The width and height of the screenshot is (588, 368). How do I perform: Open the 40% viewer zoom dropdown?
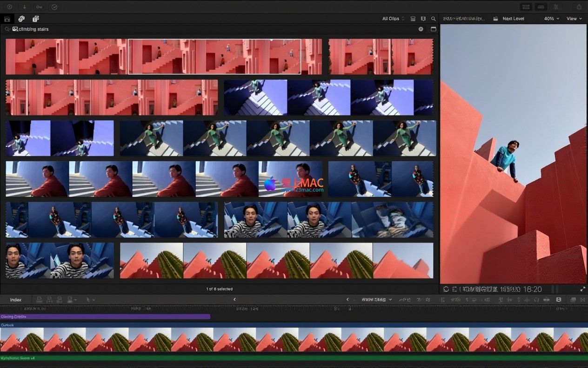pyautogui.click(x=551, y=19)
